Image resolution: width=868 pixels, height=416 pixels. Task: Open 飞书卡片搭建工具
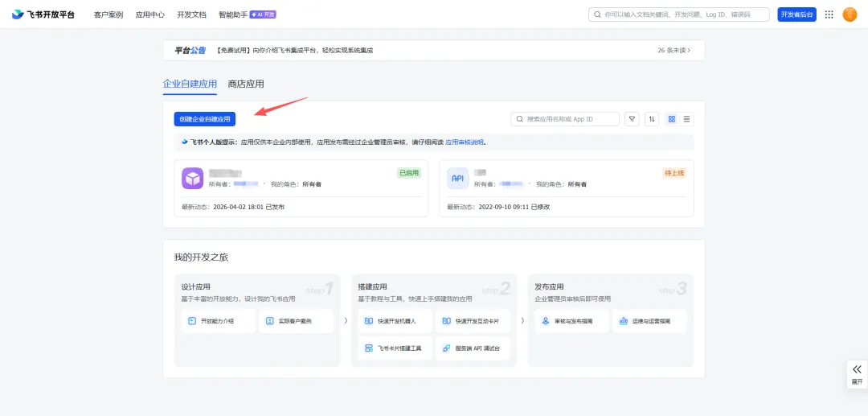click(395, 348)
